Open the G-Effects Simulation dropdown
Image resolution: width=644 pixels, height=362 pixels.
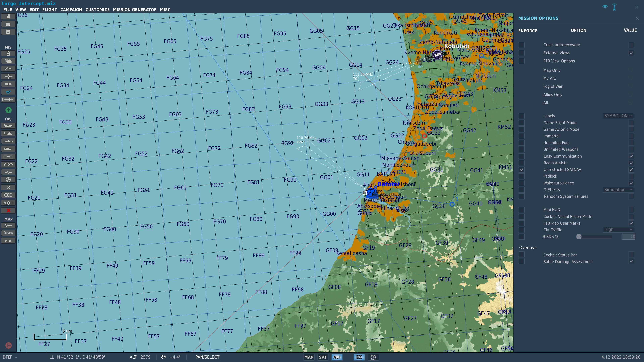pos(618,190)
